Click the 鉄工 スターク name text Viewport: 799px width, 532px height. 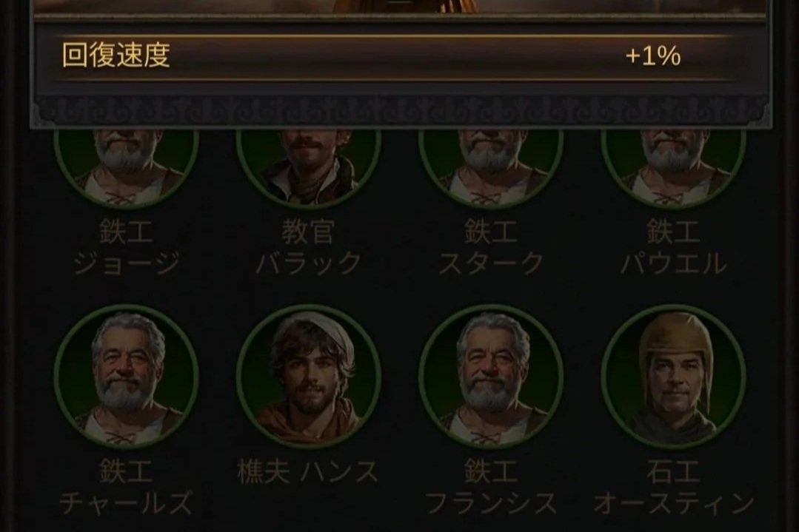coord(491,247)
